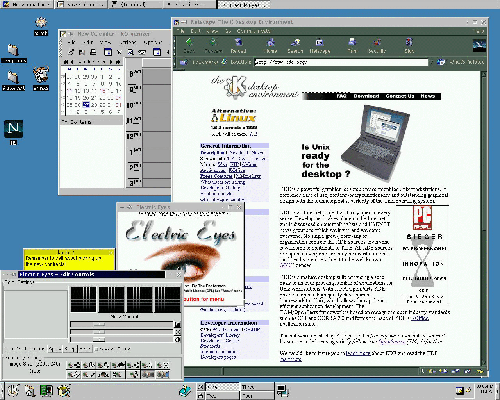
Task: Click the Netscape N desktop icon
Action: 13,129
